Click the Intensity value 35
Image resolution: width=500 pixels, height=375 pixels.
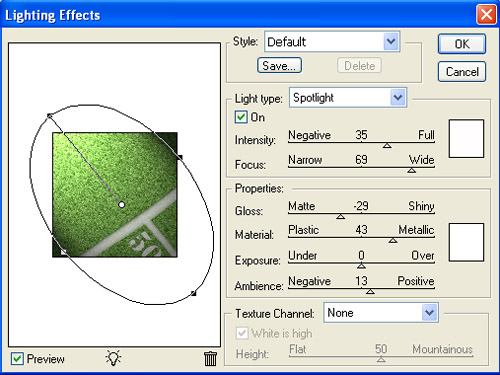[361, 135]
